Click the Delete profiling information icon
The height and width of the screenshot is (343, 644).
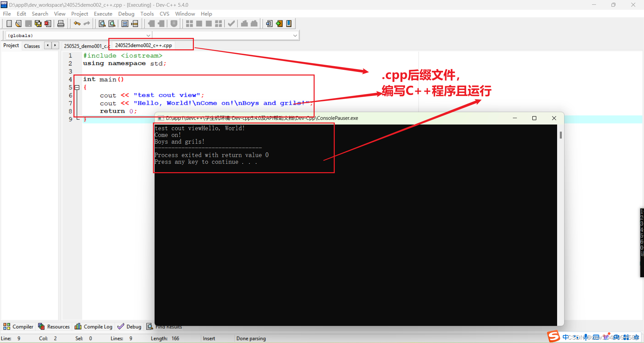point(254,23)
